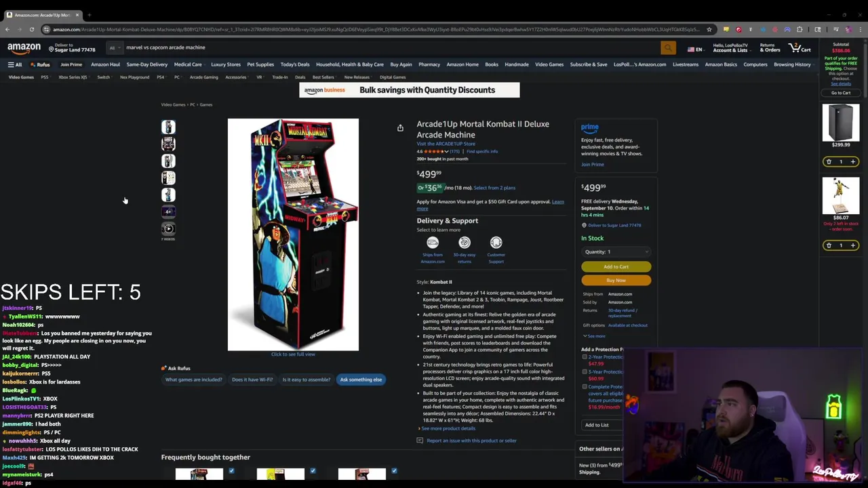Open the Quantity dropdown

tap(616, 251)
